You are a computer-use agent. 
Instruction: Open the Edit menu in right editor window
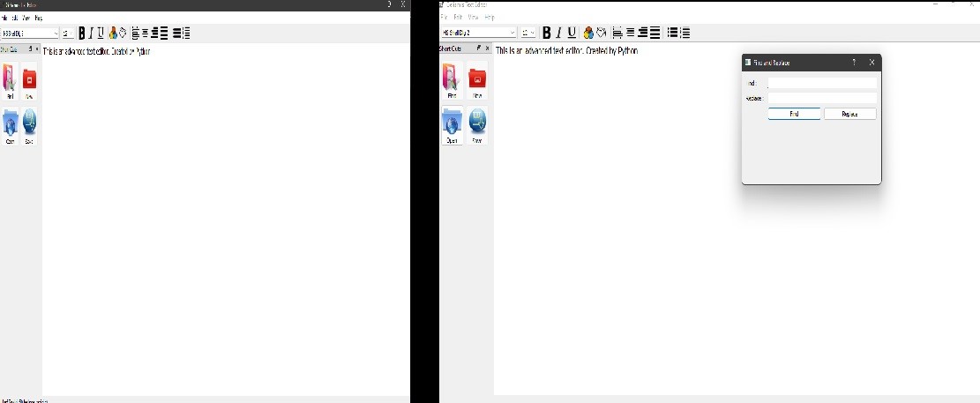[x=458, y=17]
